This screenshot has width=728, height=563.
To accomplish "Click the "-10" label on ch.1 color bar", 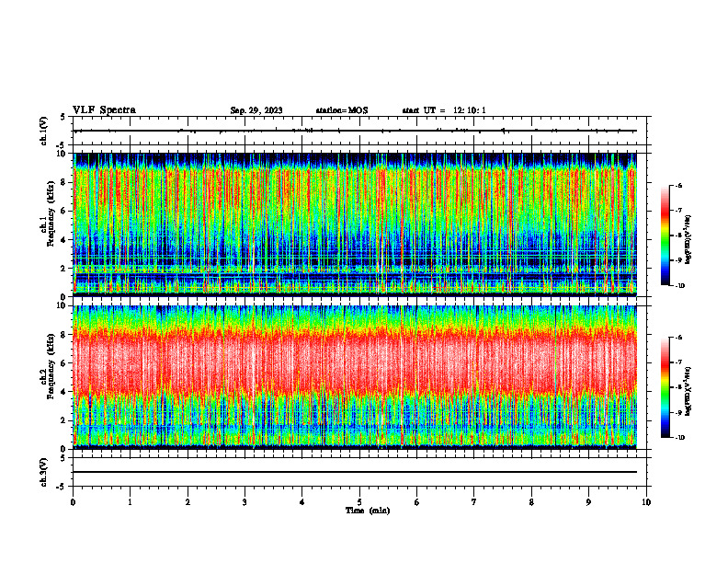I will click(x=680, y=286).
